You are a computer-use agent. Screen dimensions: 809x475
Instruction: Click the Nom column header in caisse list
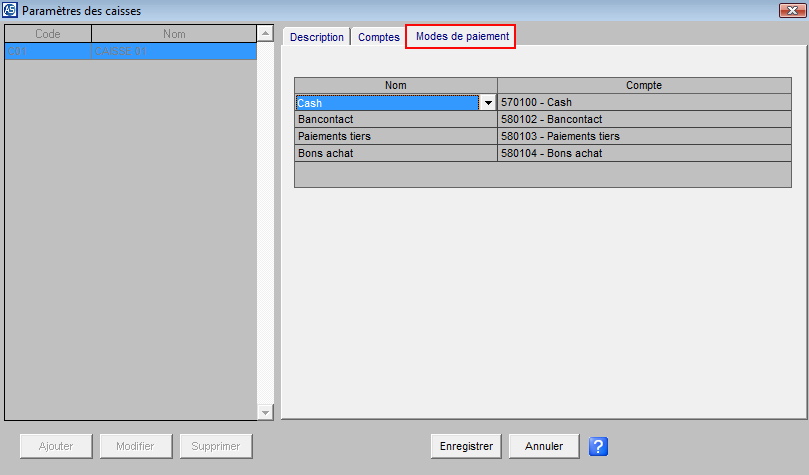[174, 34]
